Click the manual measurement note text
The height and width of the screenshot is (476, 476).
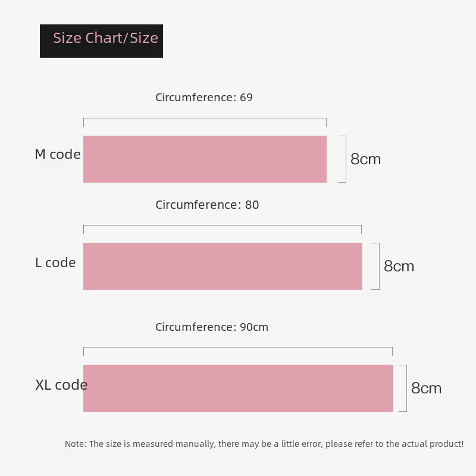click(x=264, y=444)
